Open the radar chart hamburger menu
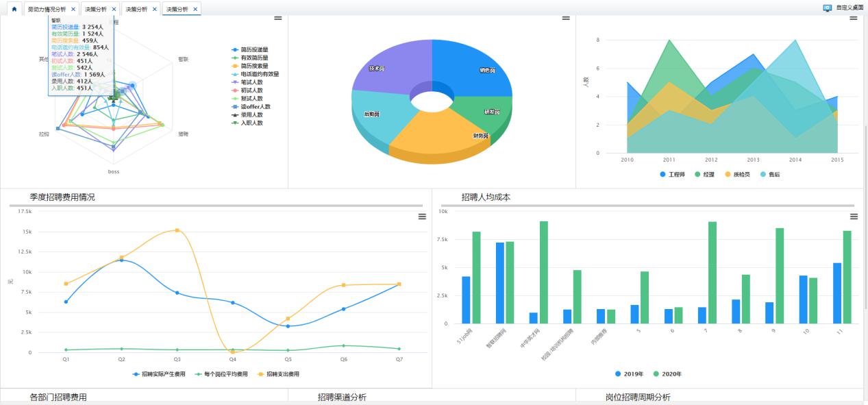The image size is (868, 405). click(277, 18)
